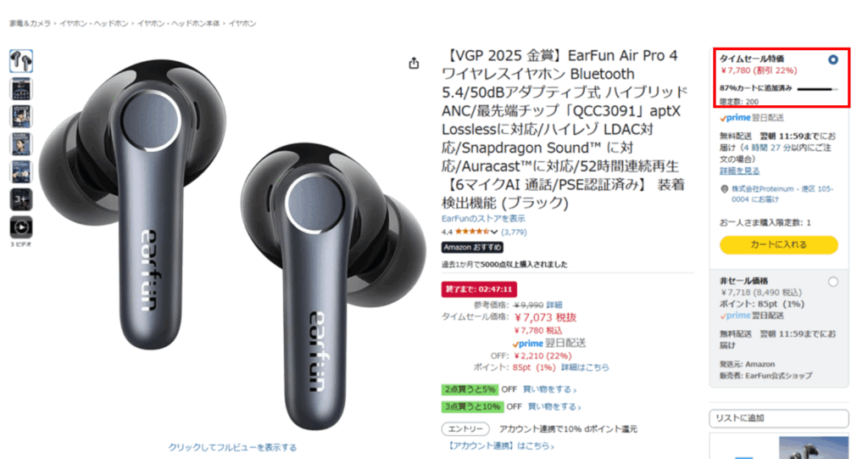The width and height of the screenshot is (868, 459).
Task: Select the 非セール価格 radio option
Action: [832, 282]
